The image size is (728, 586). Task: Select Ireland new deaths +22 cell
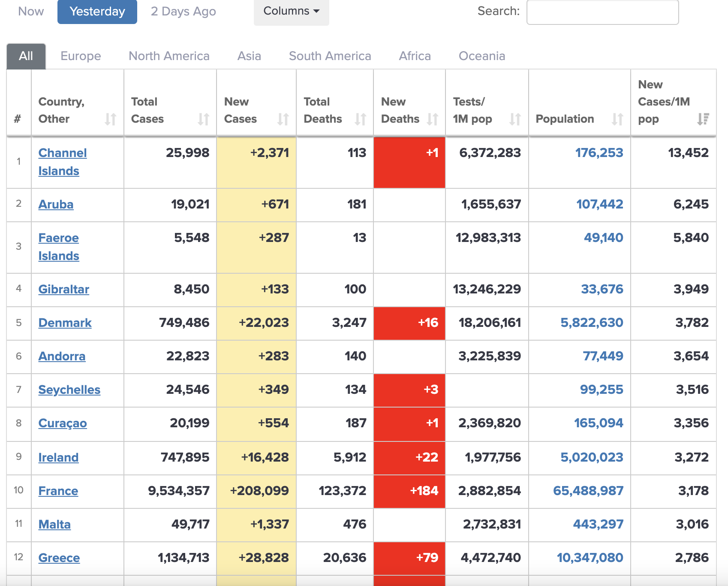pos(409,458)
